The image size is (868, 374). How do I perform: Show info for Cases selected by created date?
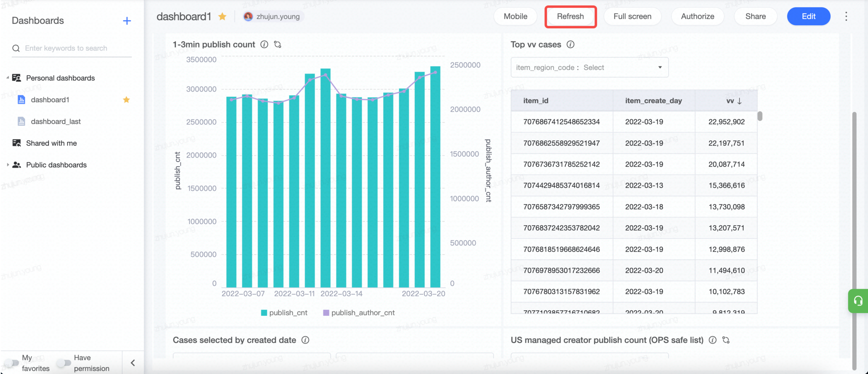coord(305,340)
